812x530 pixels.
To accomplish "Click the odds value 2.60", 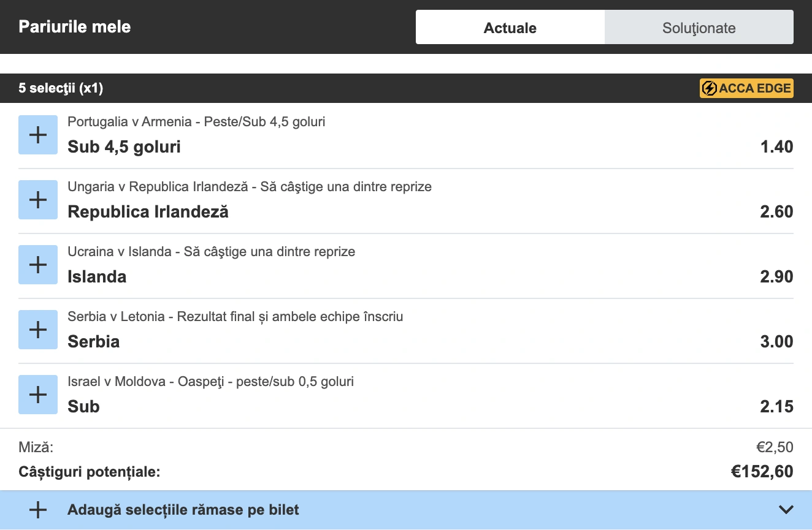I will [x=776, y=211].
